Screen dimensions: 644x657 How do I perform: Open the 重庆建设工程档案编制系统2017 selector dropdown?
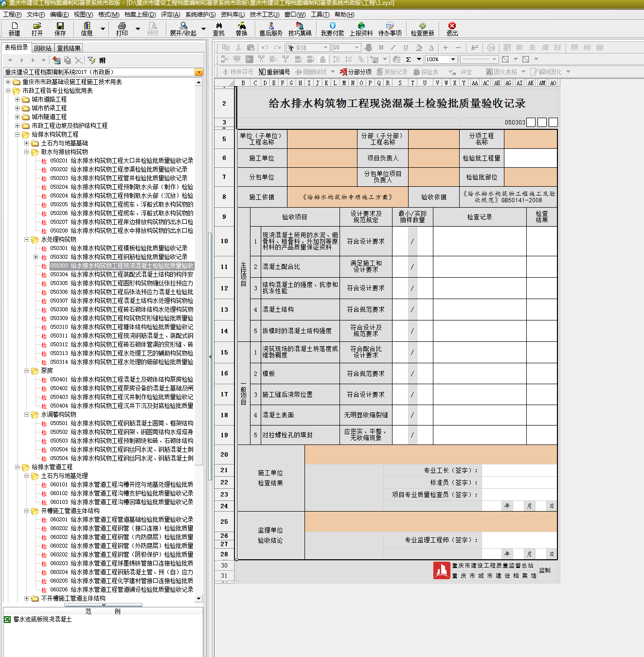pyautogui.click(x=198, y=72)
